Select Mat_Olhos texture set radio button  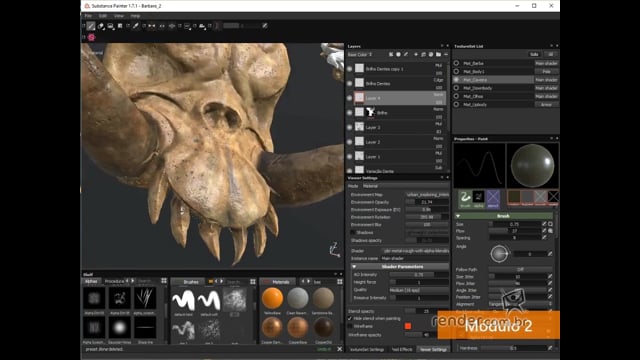click(456, 96)
